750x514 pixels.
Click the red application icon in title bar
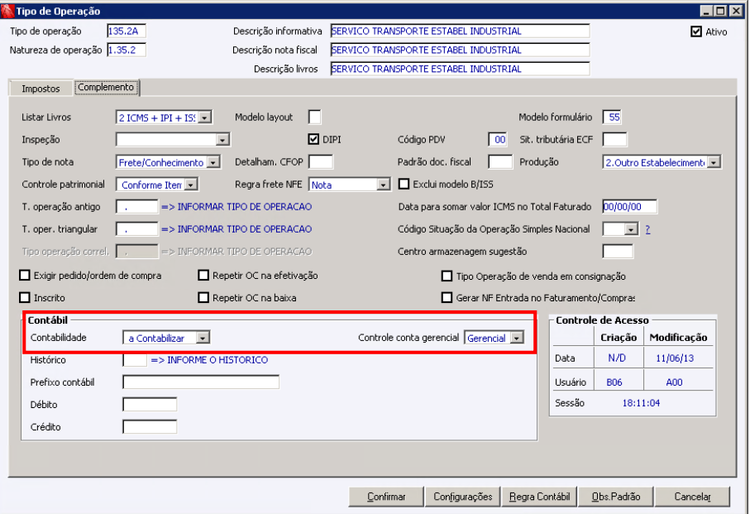click(x=7, y=11)
